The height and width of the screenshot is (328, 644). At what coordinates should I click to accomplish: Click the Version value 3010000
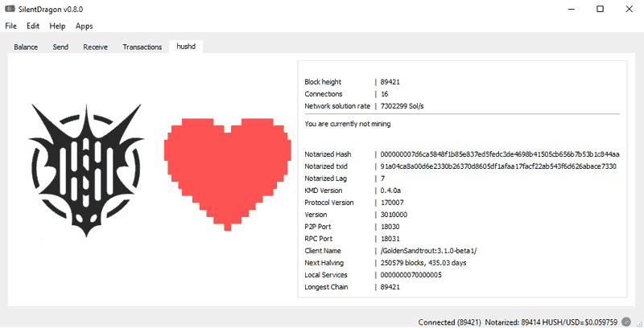click(x=394, y=215)
